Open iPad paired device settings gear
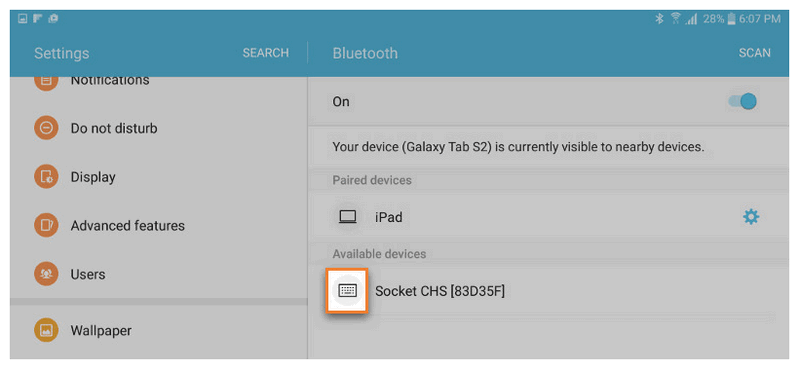Image resolution: width=800 pixels, height=370 pixels. click(x=751, y=217)
